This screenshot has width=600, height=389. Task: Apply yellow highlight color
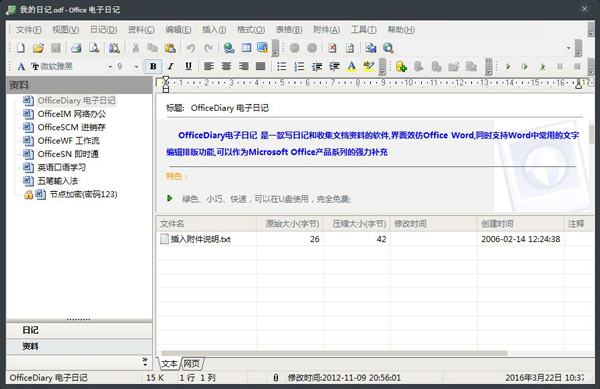click(369, 67)
